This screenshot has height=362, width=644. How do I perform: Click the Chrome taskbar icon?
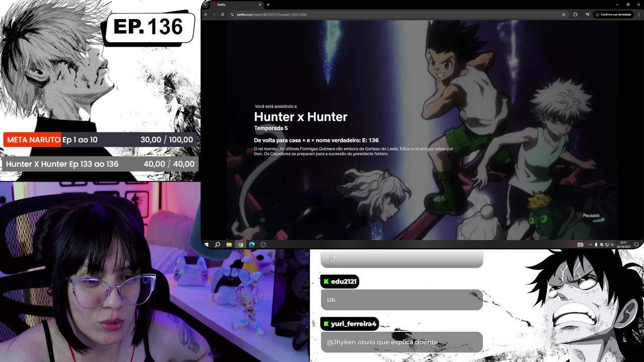click(x=240, y=244)
